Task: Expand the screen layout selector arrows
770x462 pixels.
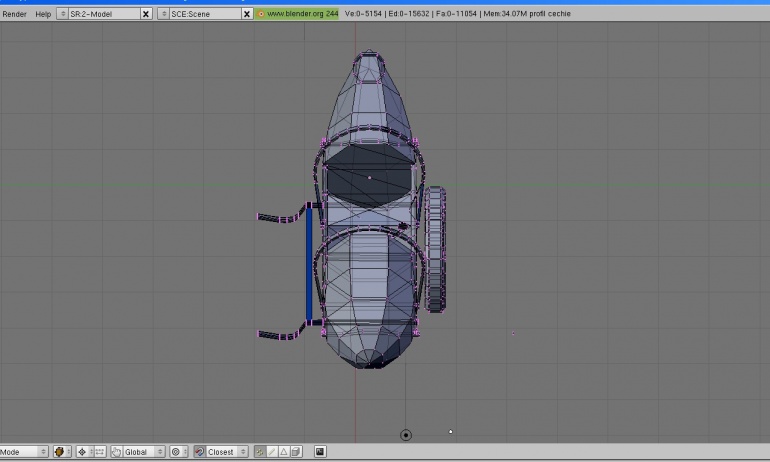Action: point(62,14)
